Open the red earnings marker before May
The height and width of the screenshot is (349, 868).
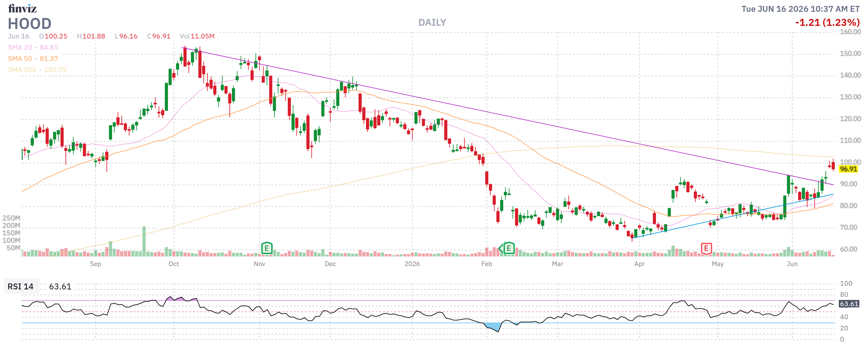click(706, 249)
